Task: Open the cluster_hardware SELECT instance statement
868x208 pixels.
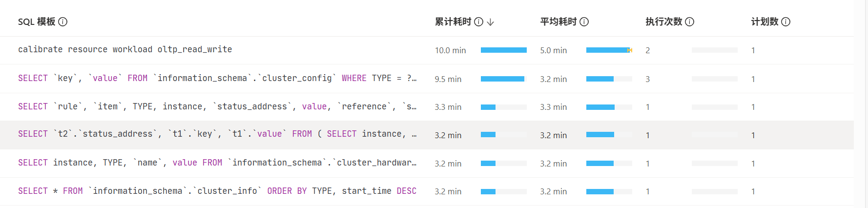Action: (x=217, y=163)
